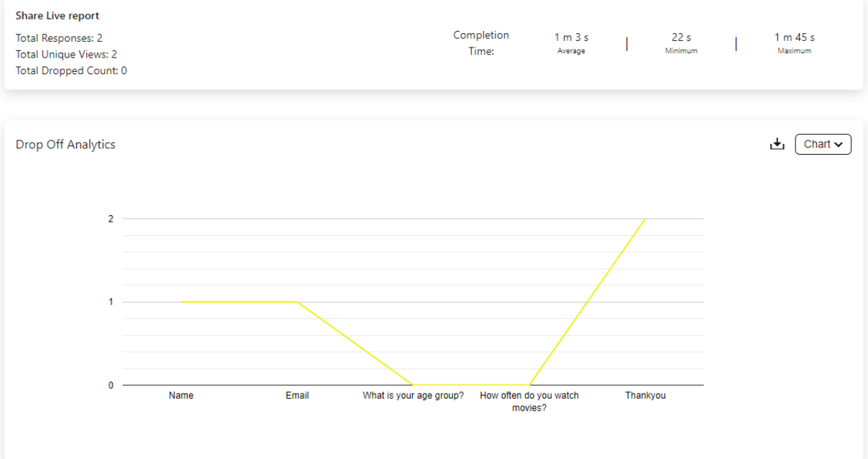Image resolution: width=868 pixels, height=459 pixels.
Task: Click the "How often do you watch movies?" label
Action: tap(529, 401)
